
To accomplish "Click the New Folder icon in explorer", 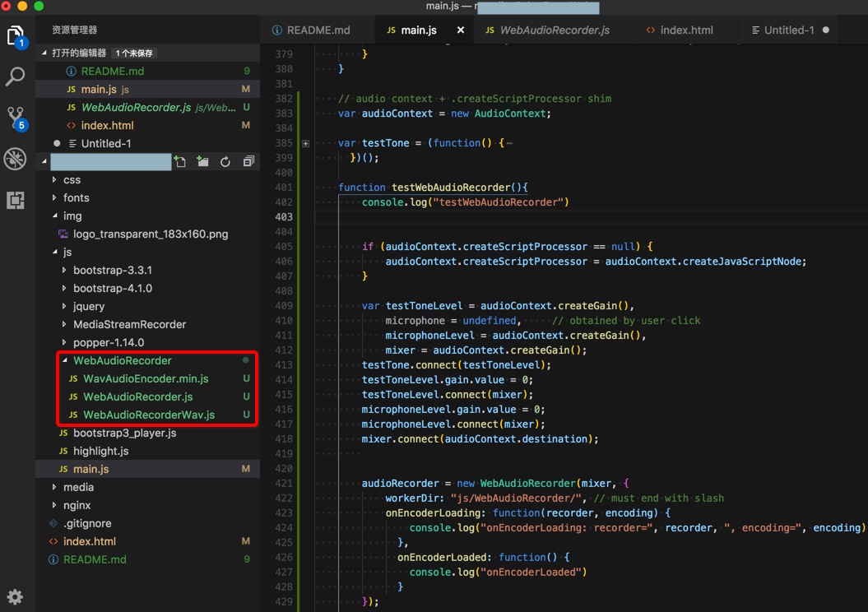I will point(202,162).
